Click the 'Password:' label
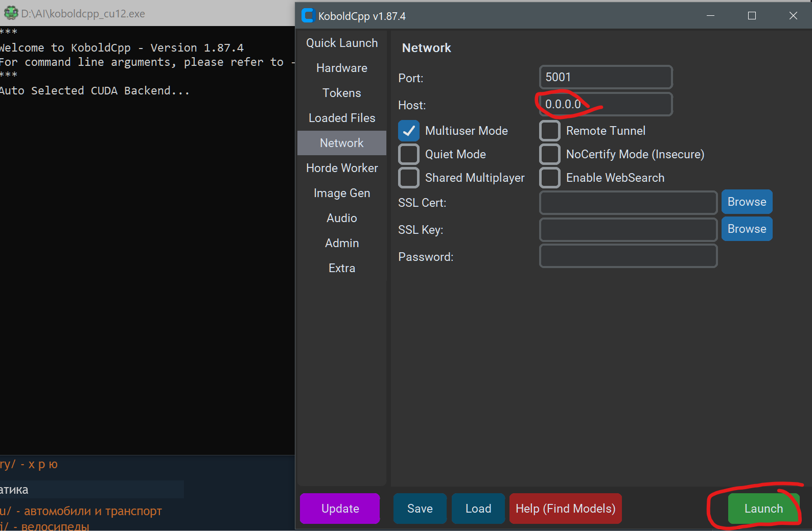This screenshot has height=531, width=812. [x=426, y=257]
